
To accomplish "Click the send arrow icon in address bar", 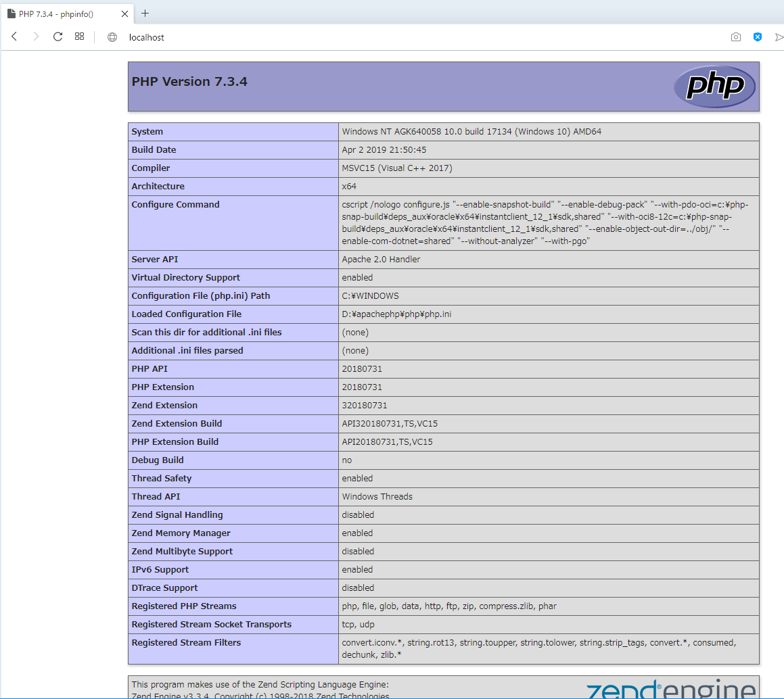I will pyautogui.click(x=779, y=37).
